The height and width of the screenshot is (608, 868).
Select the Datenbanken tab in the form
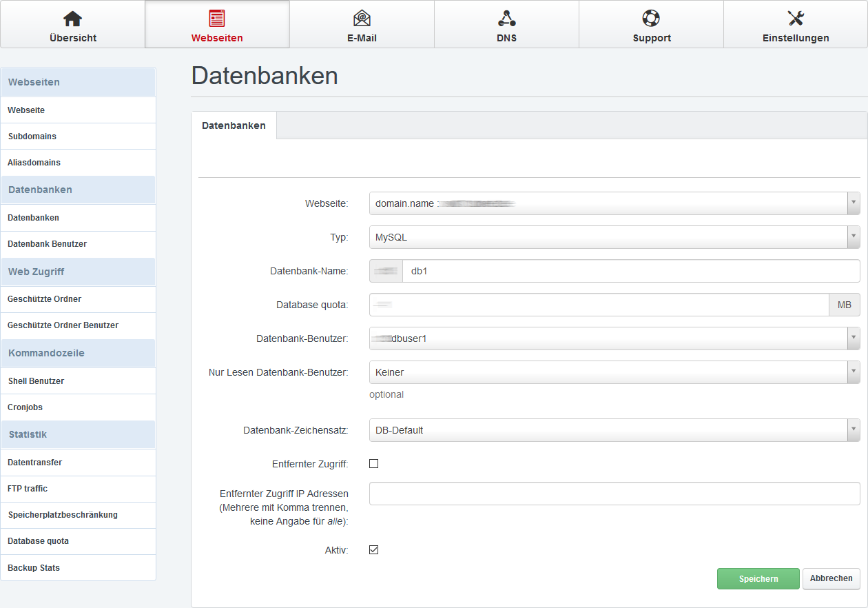(234, 125)
